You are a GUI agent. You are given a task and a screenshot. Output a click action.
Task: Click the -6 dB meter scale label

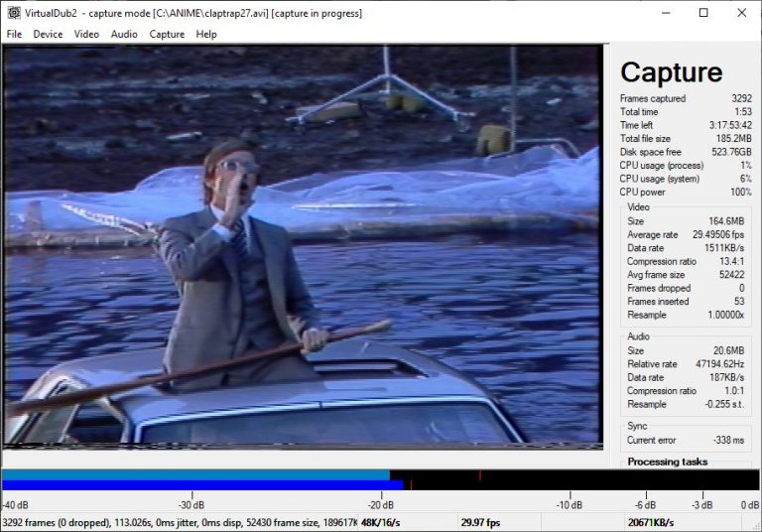point(645,505)
